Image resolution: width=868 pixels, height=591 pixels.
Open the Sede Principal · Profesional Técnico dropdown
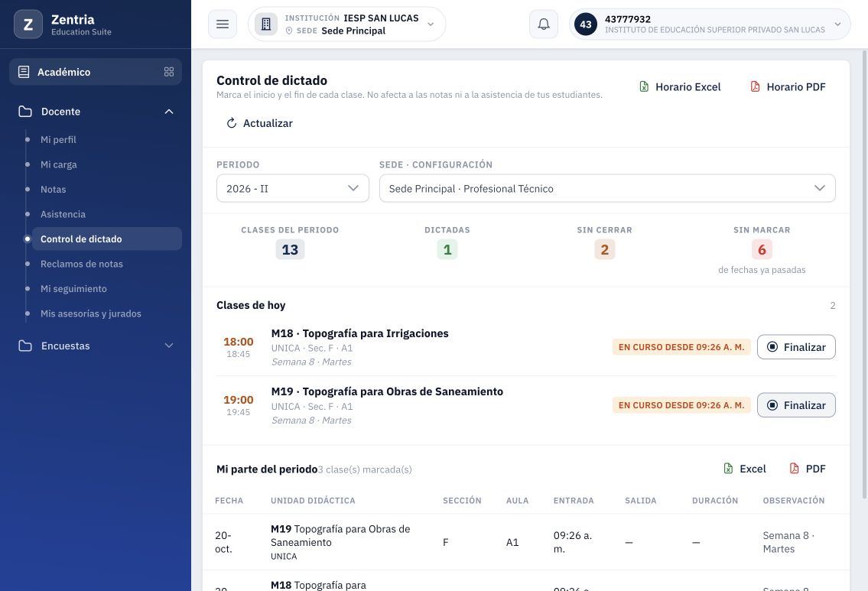[607, 188]
